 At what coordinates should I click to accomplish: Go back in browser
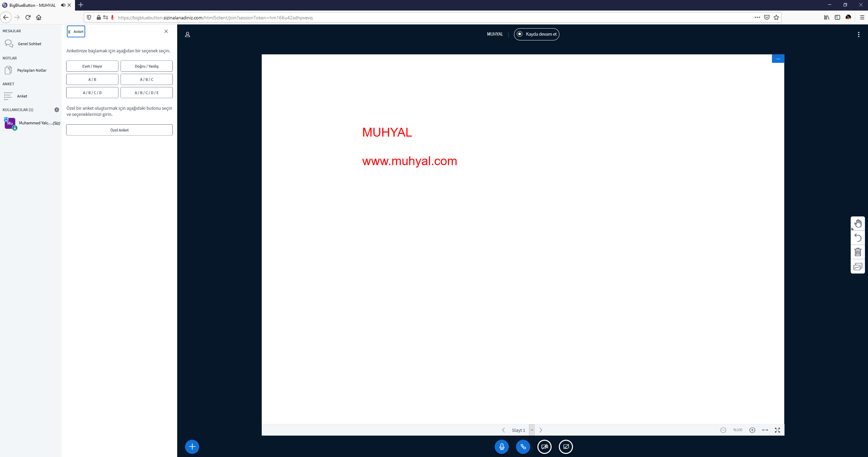click(x=6, y=17)
